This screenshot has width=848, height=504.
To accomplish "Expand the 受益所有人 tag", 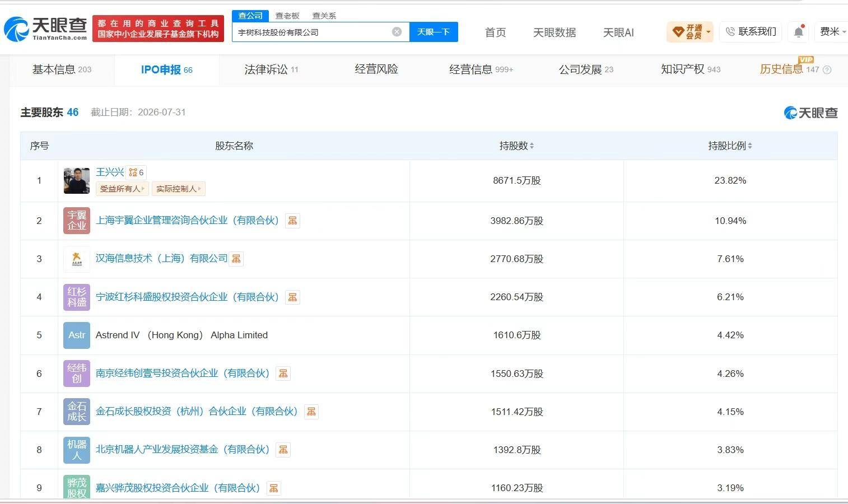I will click(122, 189).
